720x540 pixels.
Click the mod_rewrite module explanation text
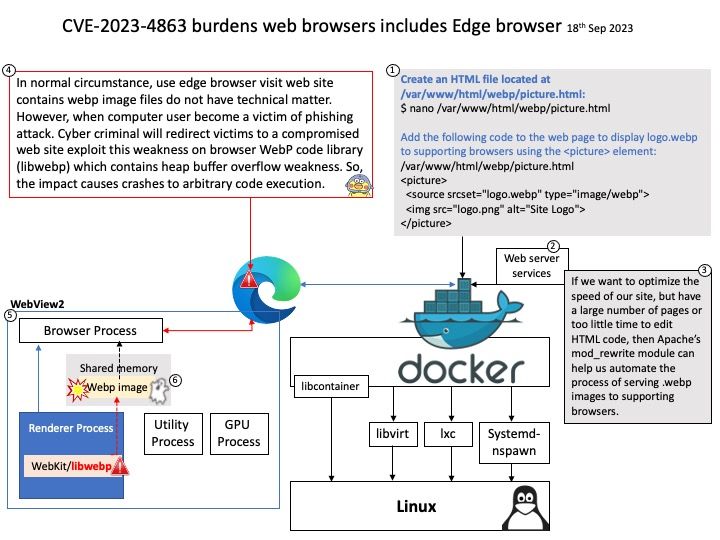click(636, 346)
